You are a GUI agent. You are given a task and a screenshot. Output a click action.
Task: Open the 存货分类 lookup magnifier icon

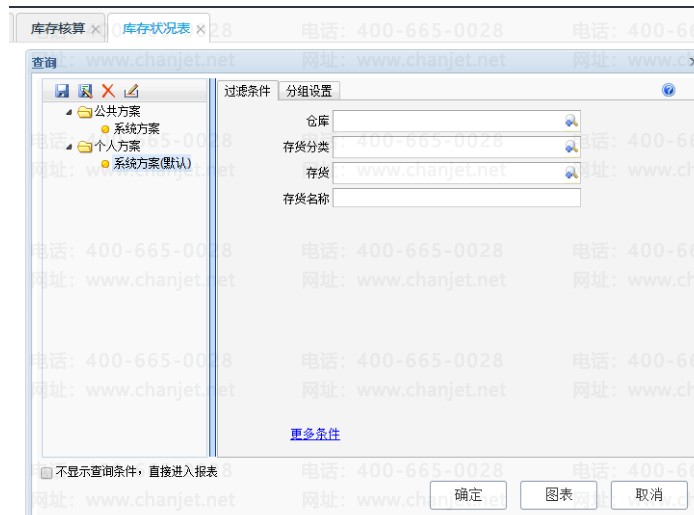click(x=571, y=146)
